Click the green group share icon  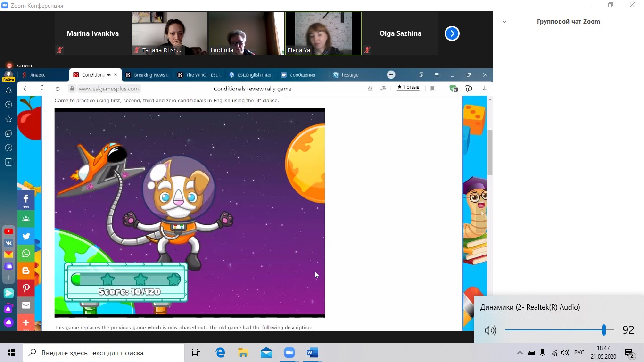coord(26,219)
